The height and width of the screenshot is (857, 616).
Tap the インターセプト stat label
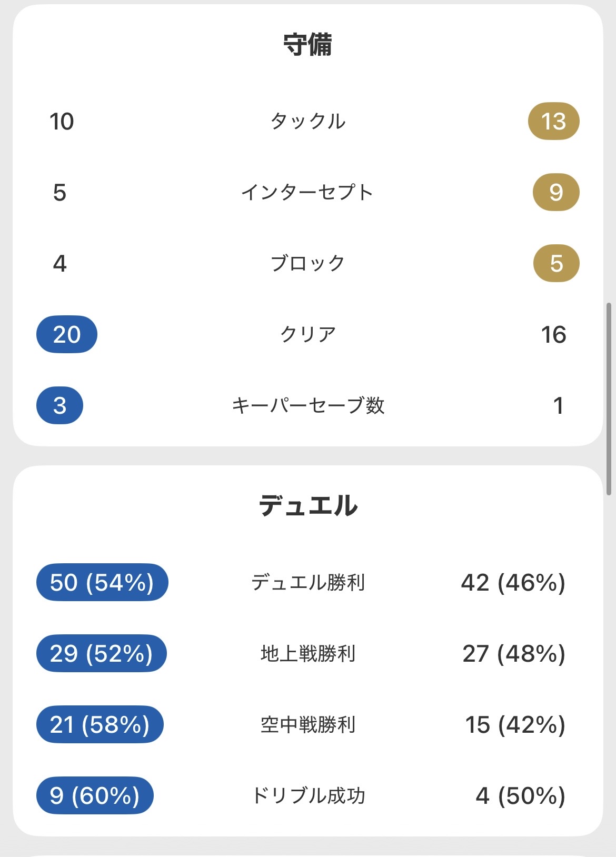[307, 192]
